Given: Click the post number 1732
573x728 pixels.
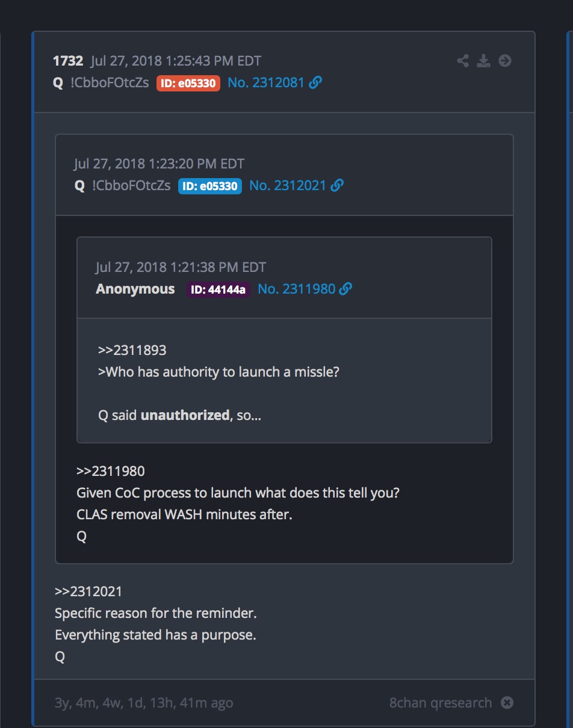Looking at the screenshot, I should tap(68, 61).
